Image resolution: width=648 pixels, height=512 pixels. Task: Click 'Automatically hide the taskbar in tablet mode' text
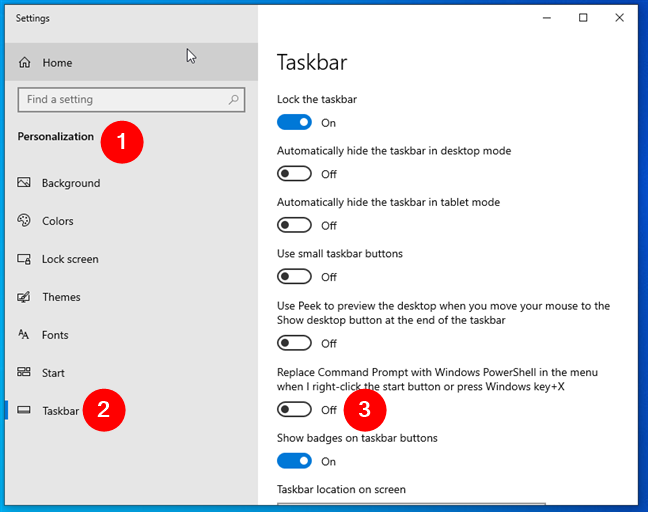(x=388, y=202)
